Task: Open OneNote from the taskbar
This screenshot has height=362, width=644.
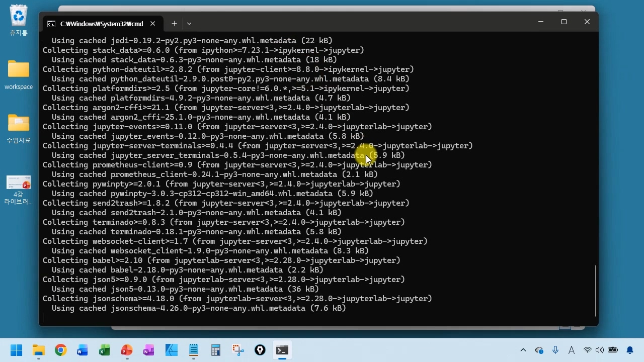Action: tap(149, 350)
